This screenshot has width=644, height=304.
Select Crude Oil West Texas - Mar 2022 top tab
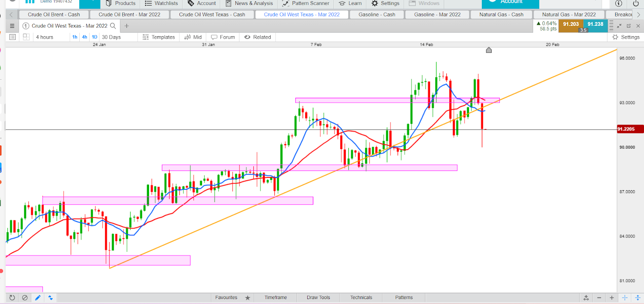(x=302, y=14)
